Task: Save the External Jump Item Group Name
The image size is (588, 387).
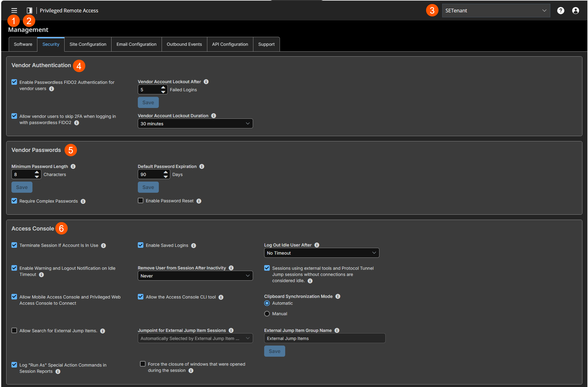Action: pyautogui.click(x=274, y=351)
